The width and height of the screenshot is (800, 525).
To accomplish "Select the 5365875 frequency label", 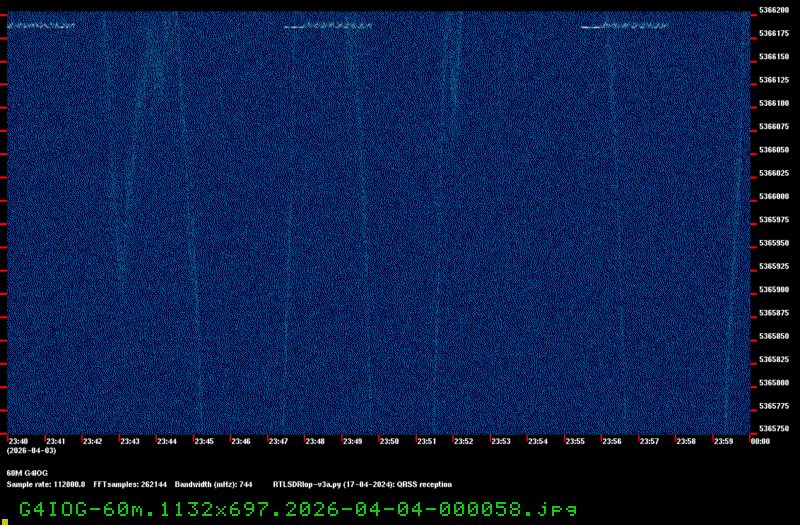I will pos(774,313).
